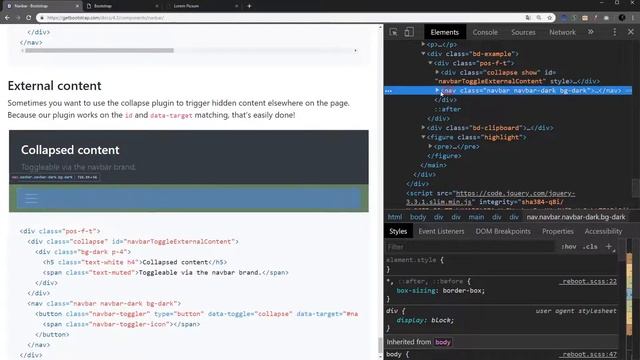The width and height of the screenshot is (640, 360).
Task: Bookmark this page with the star icon
Action: click(549, 18)
